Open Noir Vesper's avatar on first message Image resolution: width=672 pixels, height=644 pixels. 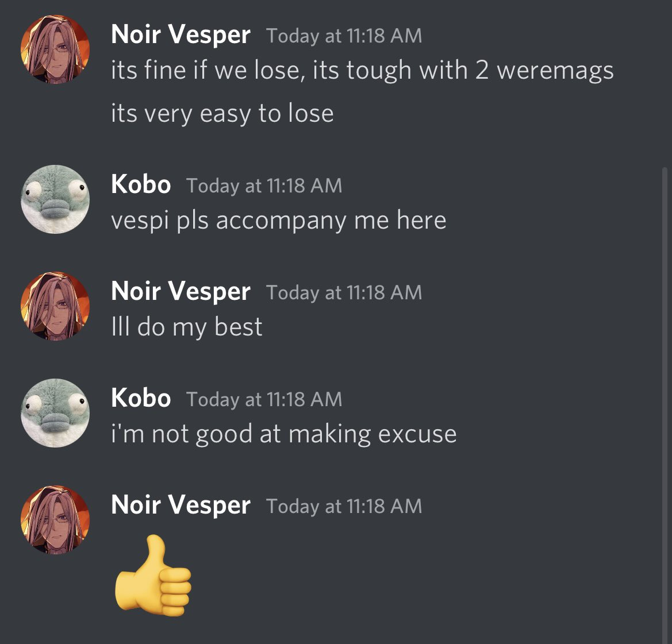(55, 49)
